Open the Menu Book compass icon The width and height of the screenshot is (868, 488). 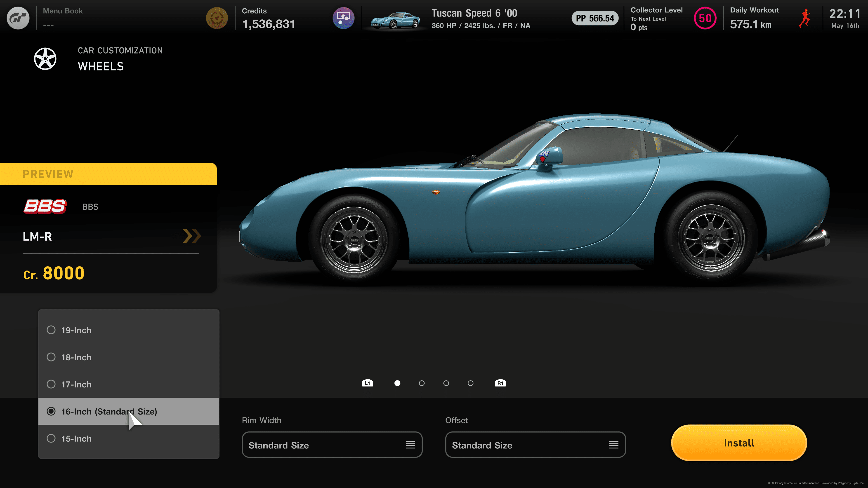(x=217, y=18)
